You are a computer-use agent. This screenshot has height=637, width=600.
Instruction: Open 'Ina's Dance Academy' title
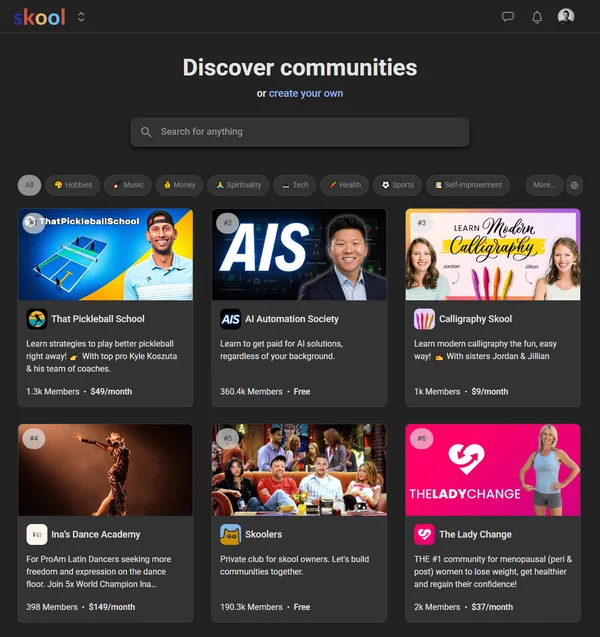[95, 535]
